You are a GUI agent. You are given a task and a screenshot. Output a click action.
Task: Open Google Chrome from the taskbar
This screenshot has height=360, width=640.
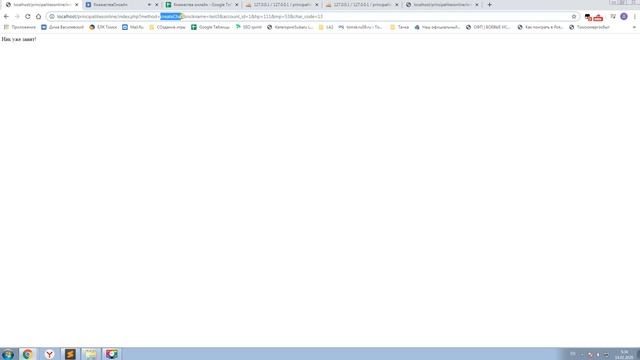tap(28, 354)
